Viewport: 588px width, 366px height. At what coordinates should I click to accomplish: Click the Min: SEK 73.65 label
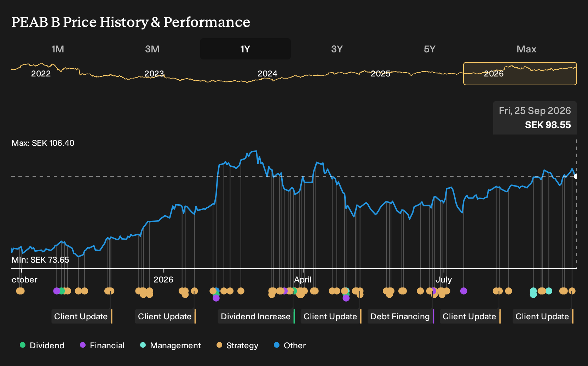pos(40,260)
